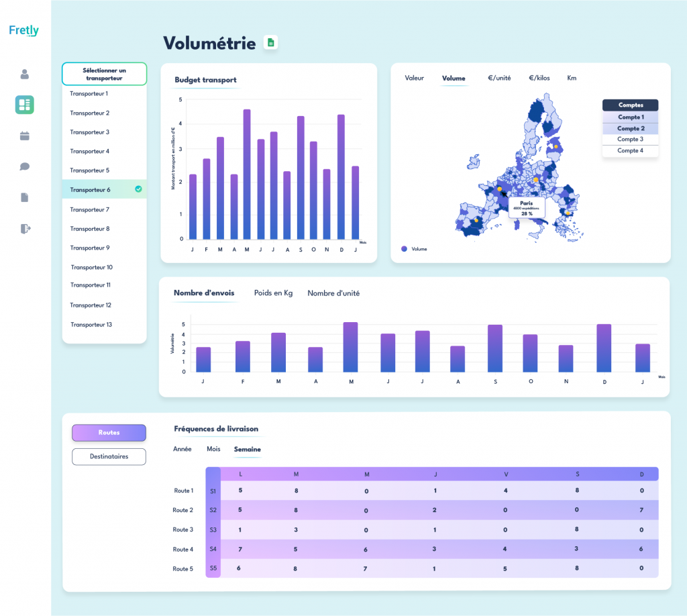Toggle the green checkmark on Transporteur 6
The height and width of the screenshot is (616, 687).
138,189
